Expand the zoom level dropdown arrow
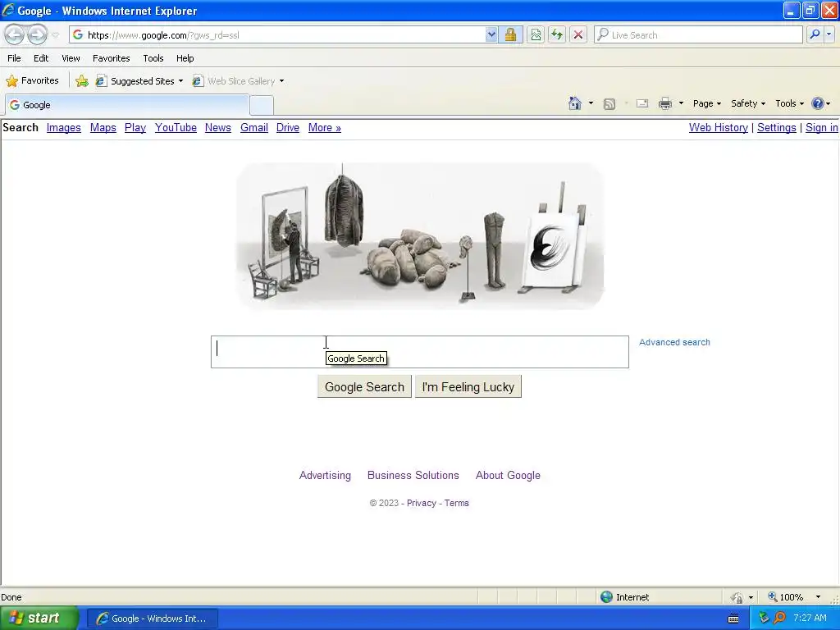Screen dimensions: 840x630 click(x=818, y=597)
